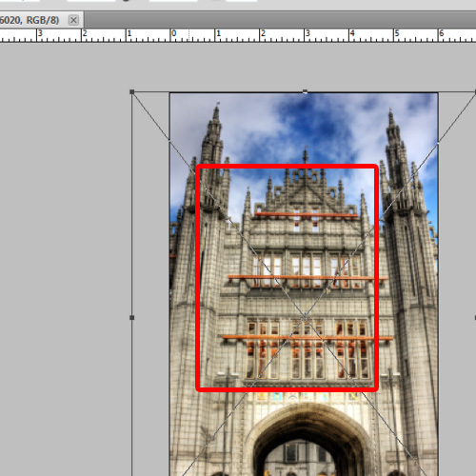476x476 pixels.
Task: Click the empty tab bar beside the document tab
Action: click(x=279, y=20)
